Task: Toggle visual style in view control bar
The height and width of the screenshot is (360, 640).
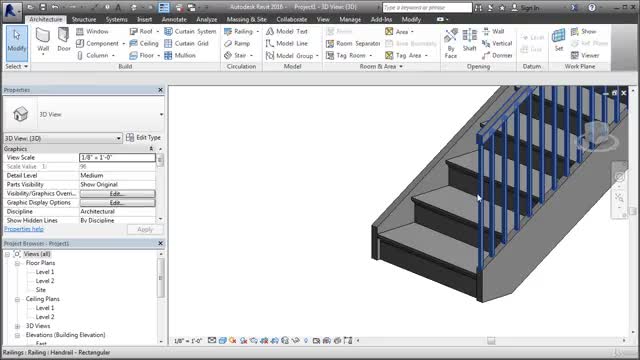Action: [222, 340]
